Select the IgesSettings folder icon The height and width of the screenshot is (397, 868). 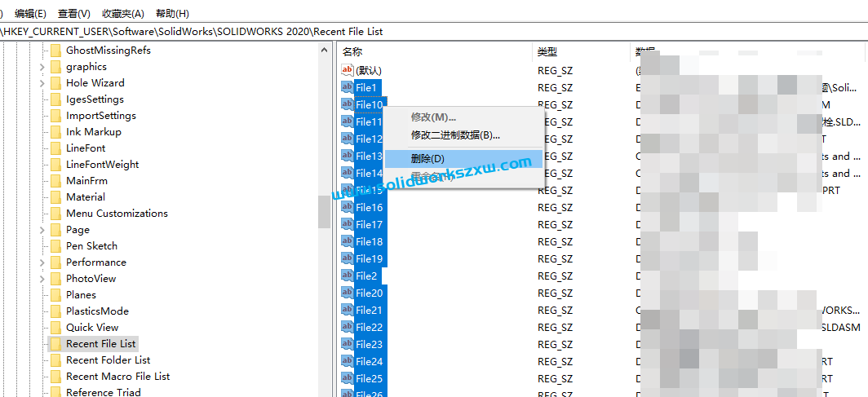pyautogui.click(x=55, y=99)
